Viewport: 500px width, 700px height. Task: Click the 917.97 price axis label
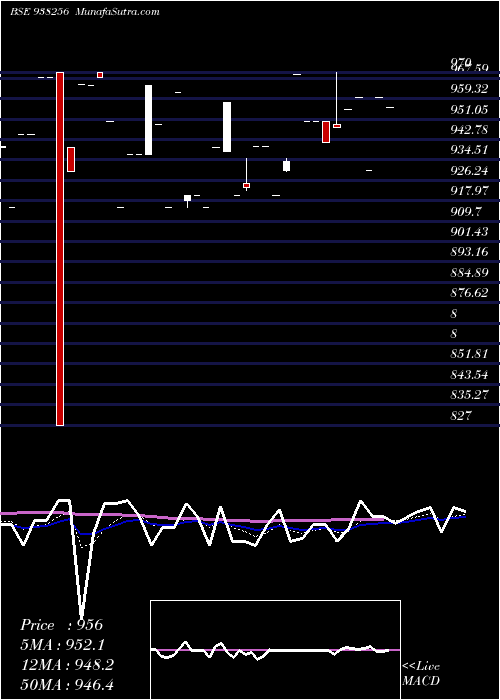(x=469, y=191)
